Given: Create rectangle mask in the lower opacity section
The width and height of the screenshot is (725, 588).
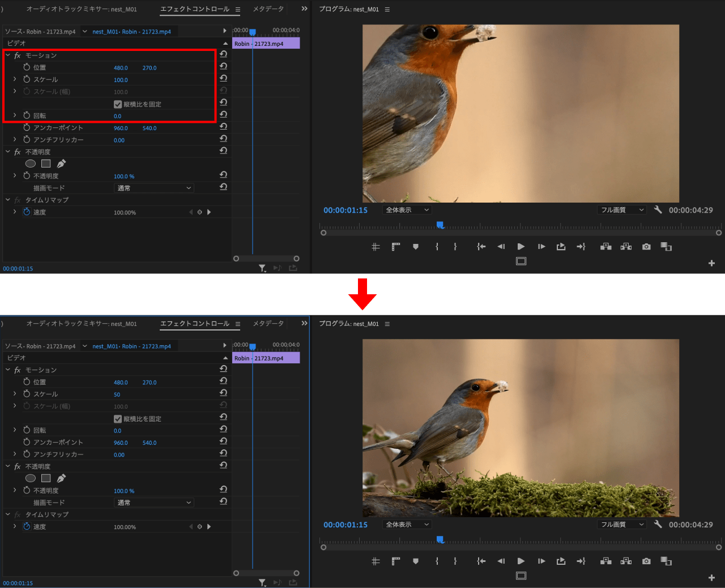Looking at the screenshot, I should tap(46, 478).
